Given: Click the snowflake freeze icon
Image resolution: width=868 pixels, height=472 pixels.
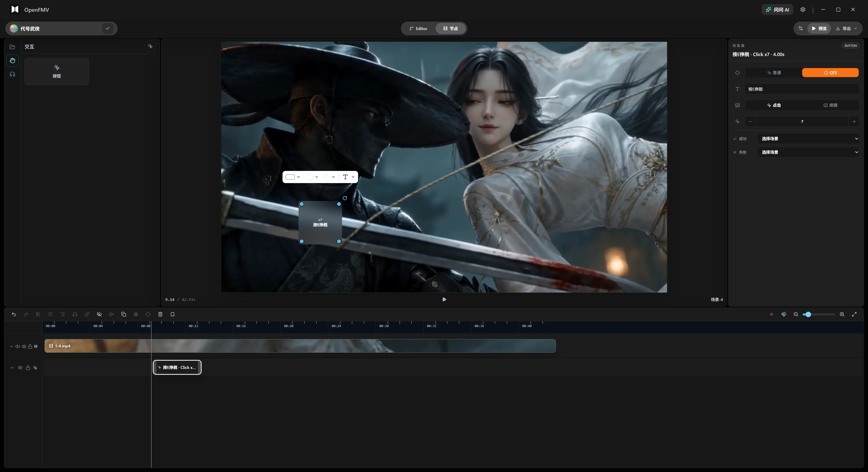Looking at the screenshot, I should click(x=136, y=314).
